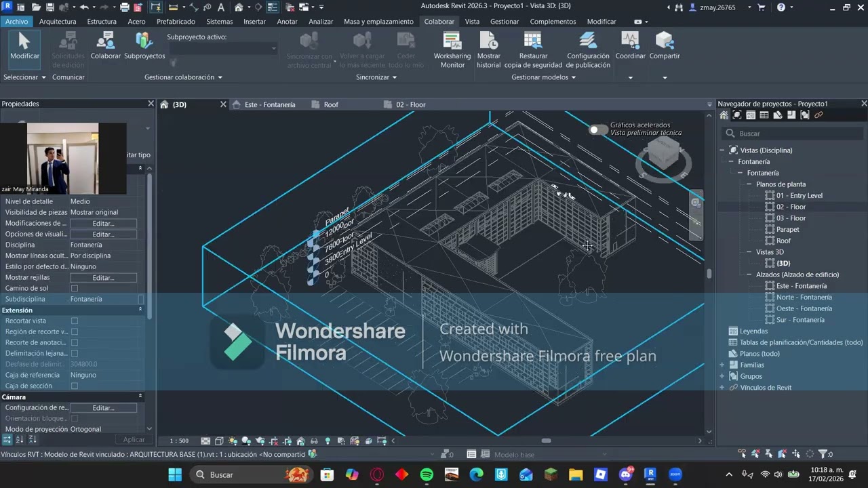Check Recorte de anotación checkbox
Screen dimensions: 868x488
point(75,342)
